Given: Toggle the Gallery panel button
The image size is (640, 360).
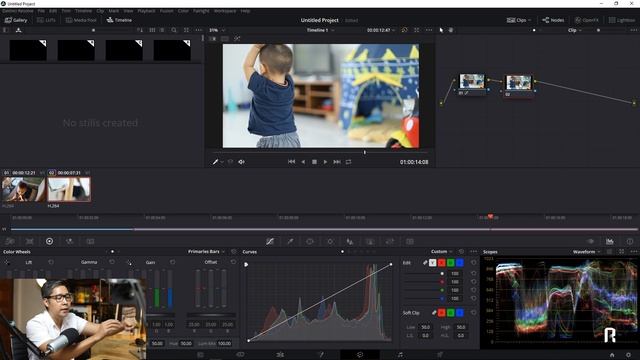Looking at the screenshot, I should tap(16, 20).
